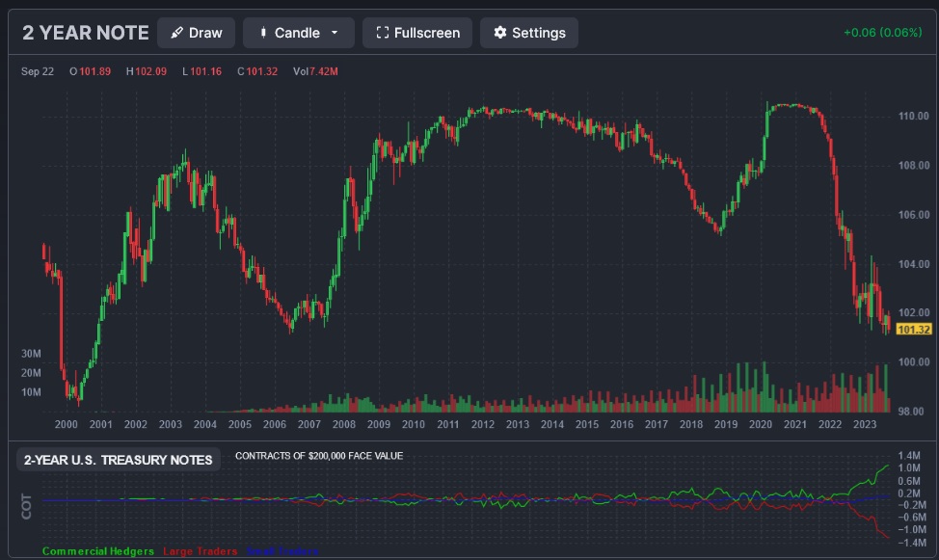Click the 2008 year label on time axis
Screen dimensions: 939x560
[x=344, y=424]
